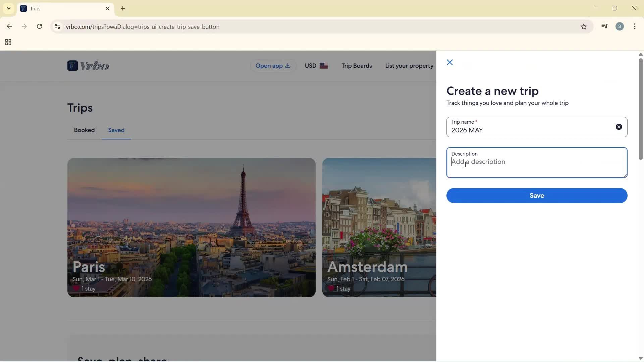
Task: Click the Vrbo logo
Action: click(88, 65)
